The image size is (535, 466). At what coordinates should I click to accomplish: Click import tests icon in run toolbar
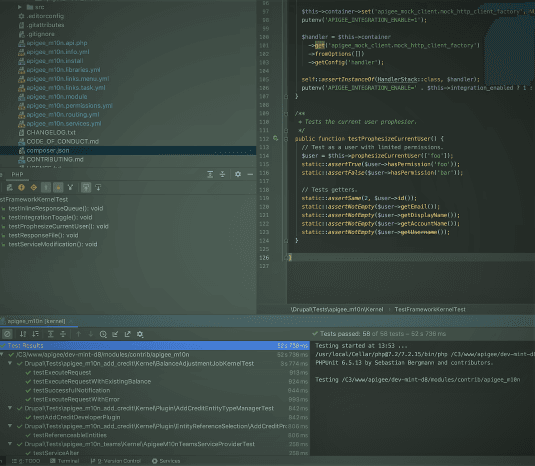115,334
